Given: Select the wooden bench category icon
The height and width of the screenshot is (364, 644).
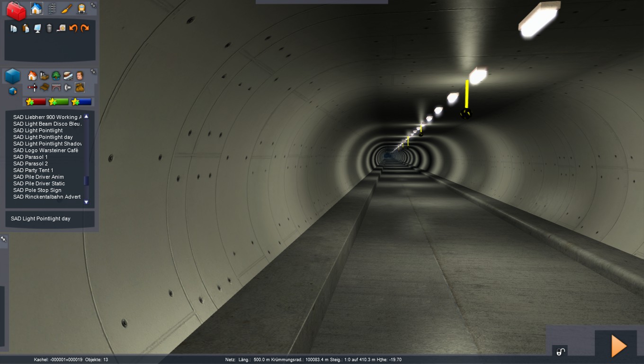Looking at the screenshot, I should [x=44, y=87].
